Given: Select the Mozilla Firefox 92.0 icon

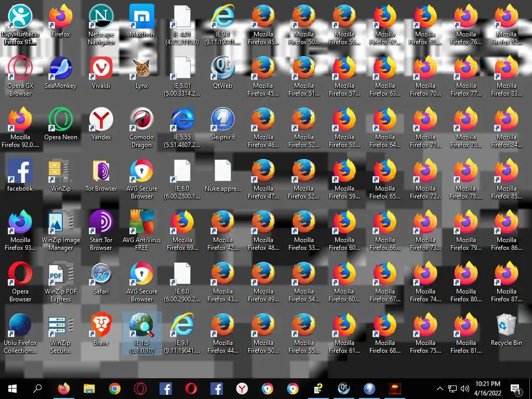Looking at the screenshot, I should [x=20, y=128].
